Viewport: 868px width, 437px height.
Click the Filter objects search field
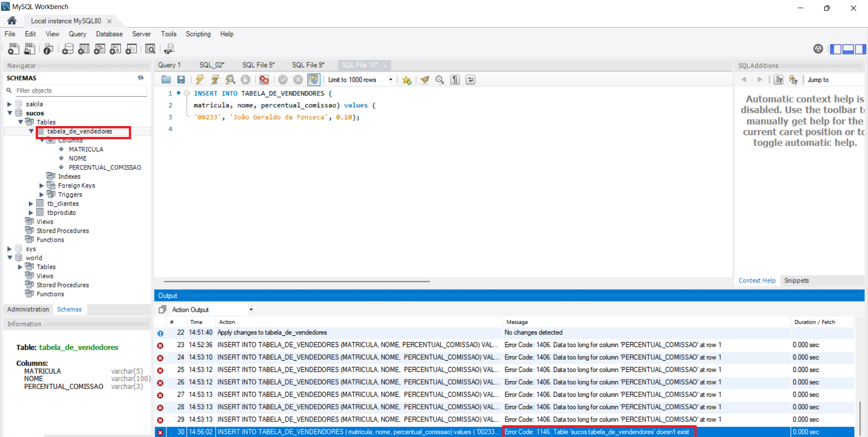(x=81, y=90)
